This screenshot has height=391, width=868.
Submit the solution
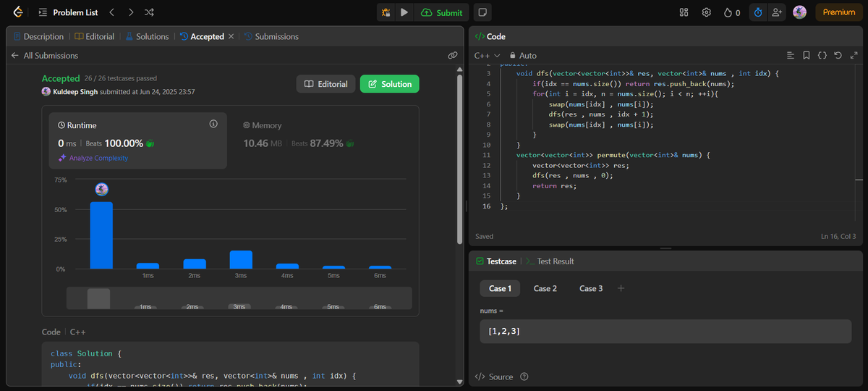(x=441, y=12)
